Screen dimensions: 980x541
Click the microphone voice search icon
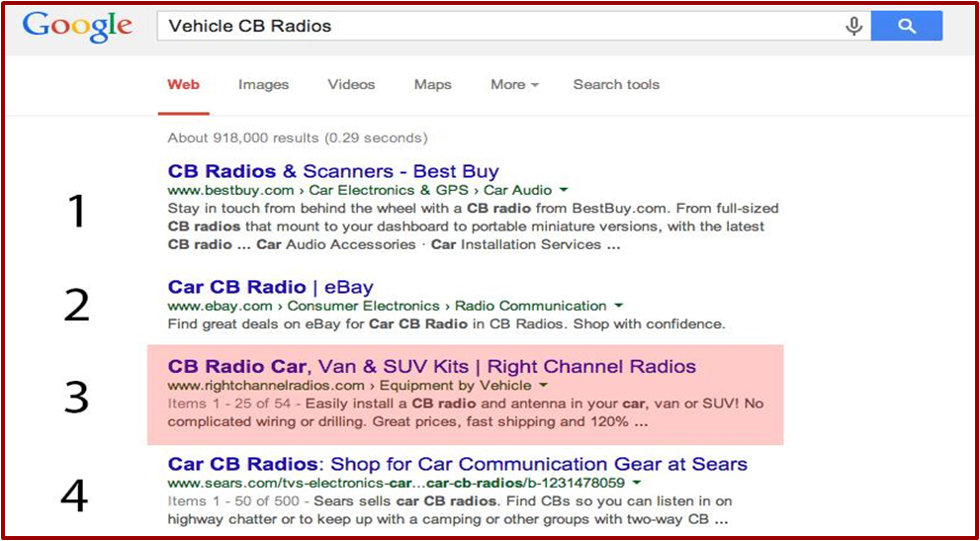(x=854, y=27)
